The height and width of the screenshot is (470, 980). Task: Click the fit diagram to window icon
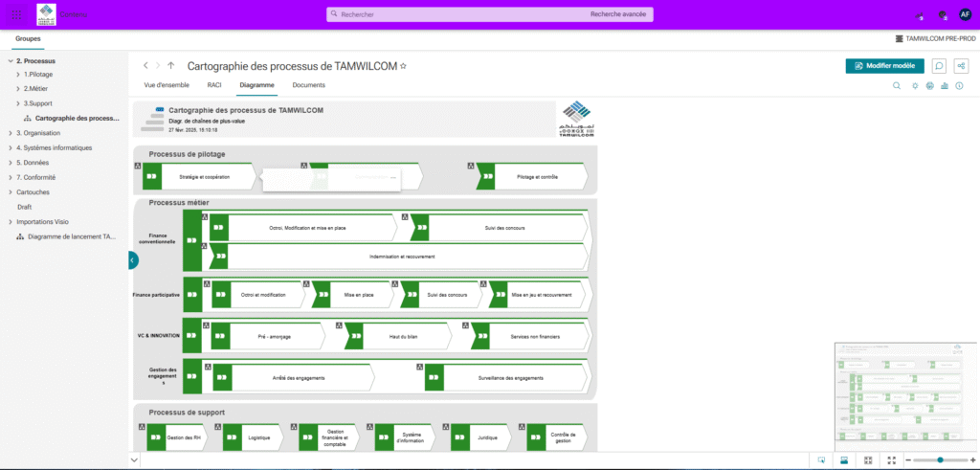click(x=868, y=460)
